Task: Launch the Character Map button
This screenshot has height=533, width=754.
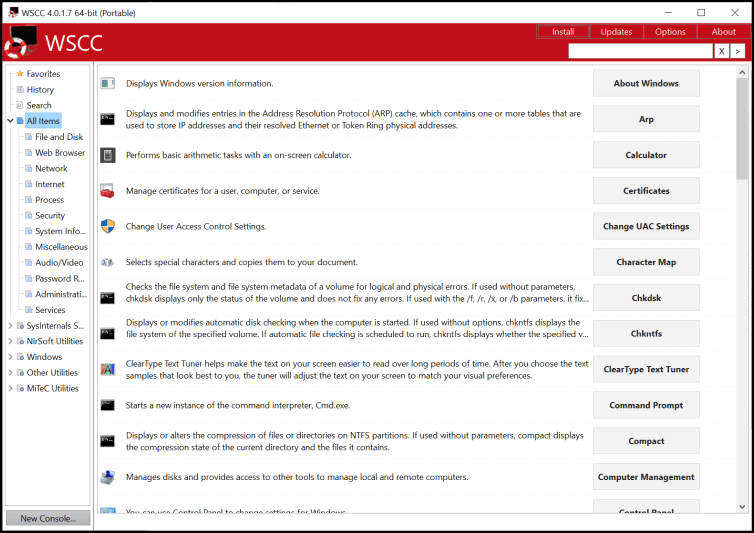Action: pos(646,262)
